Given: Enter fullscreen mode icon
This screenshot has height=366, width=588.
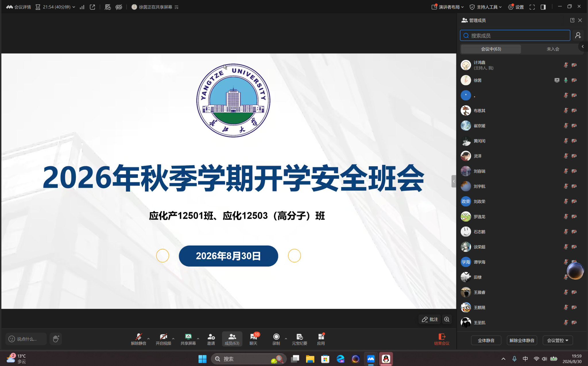Looking at the screenshot, I should [x=532, y=7].
